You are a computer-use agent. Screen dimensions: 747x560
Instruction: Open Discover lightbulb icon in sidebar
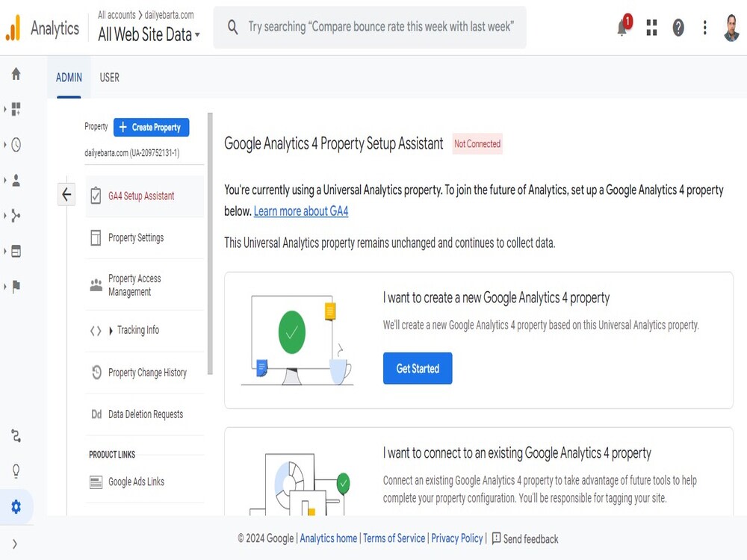click(x=16, y=471)
